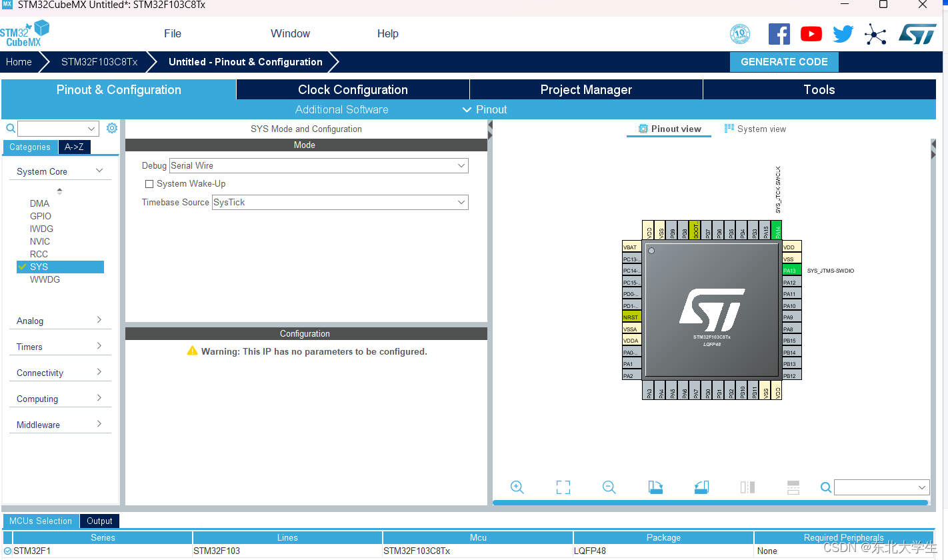Open the Window menu
The image size is (948, 560).
(x=290, y=33)
